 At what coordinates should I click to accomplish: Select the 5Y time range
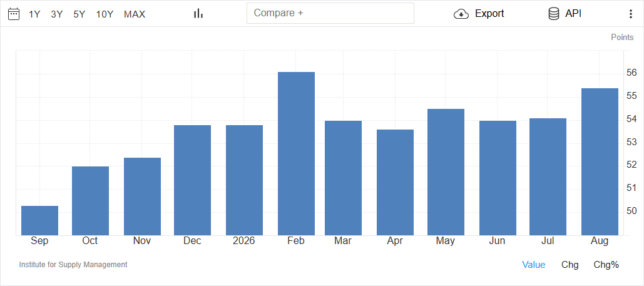coord(79,14)
